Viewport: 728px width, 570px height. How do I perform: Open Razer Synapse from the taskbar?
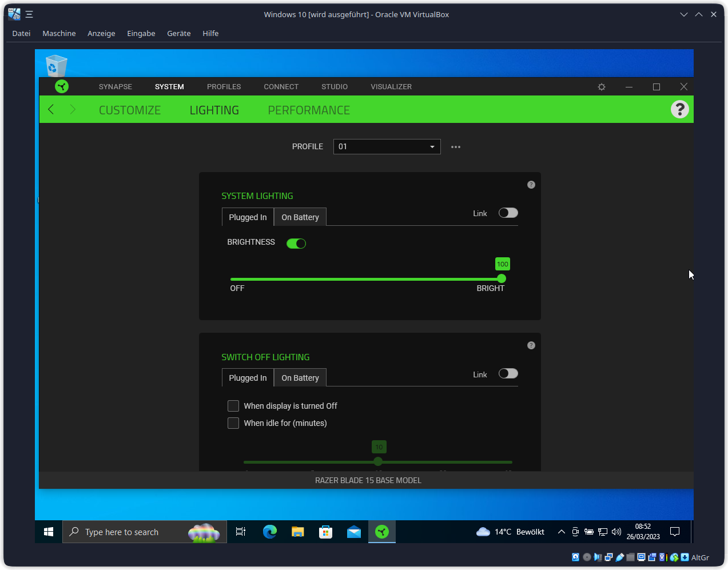381,531
